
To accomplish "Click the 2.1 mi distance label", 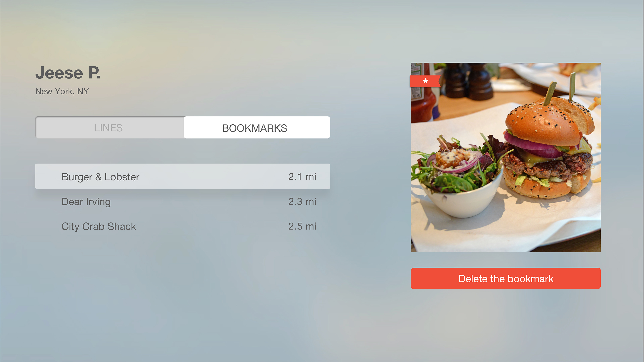I will click(302, 177).
